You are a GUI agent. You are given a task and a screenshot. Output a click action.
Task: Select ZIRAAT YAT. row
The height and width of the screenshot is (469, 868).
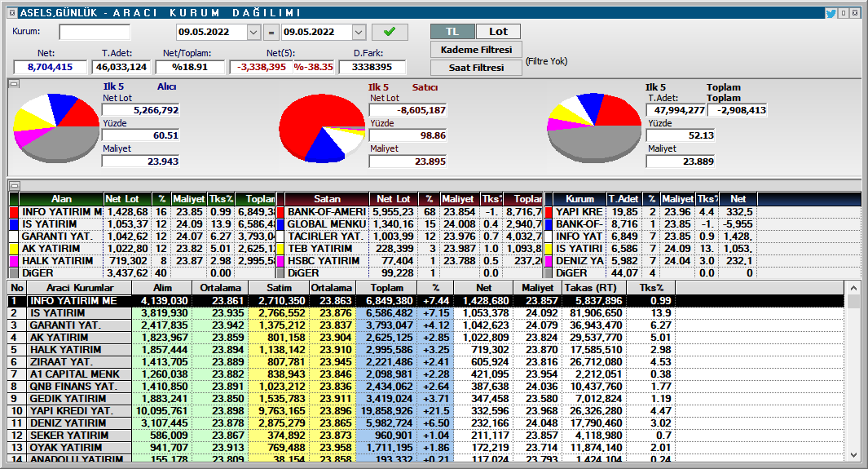[426, 361]
